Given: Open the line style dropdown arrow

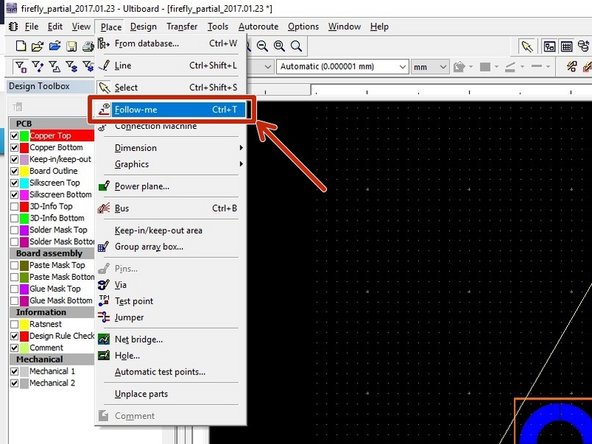Looking at the screenshot, I should [522, 67].
